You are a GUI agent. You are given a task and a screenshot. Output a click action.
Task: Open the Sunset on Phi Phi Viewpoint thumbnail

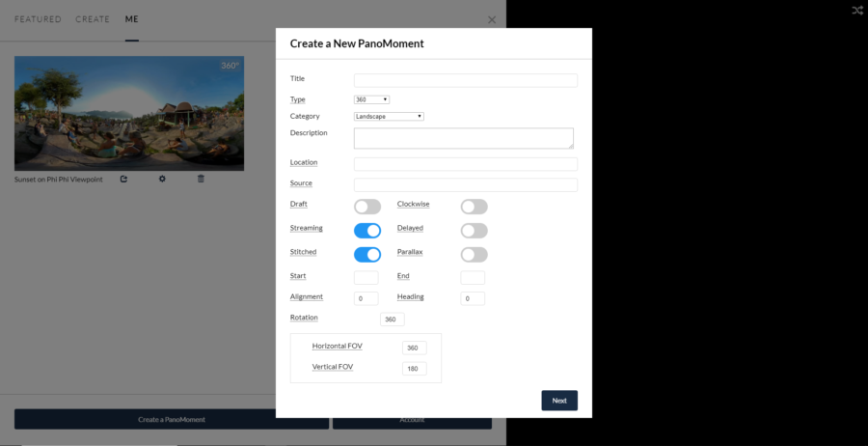click(128, 112)
